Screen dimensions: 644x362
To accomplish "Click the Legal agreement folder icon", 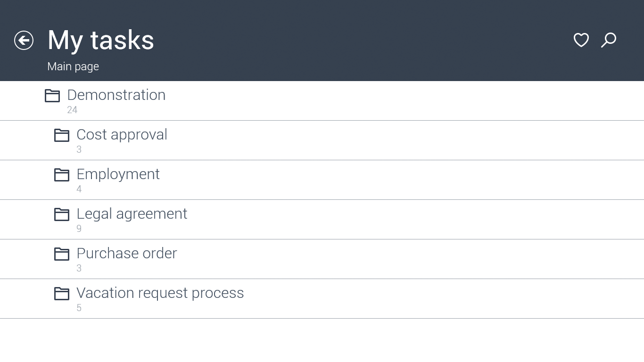I will [62, 214].
